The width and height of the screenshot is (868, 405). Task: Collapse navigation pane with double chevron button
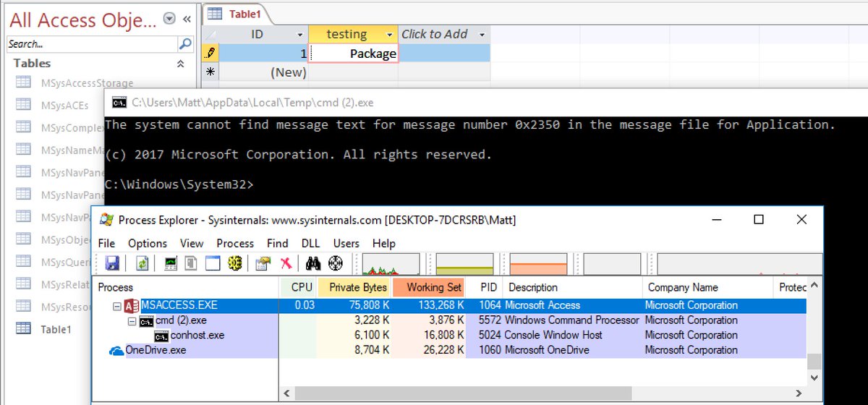pos(187,19)
